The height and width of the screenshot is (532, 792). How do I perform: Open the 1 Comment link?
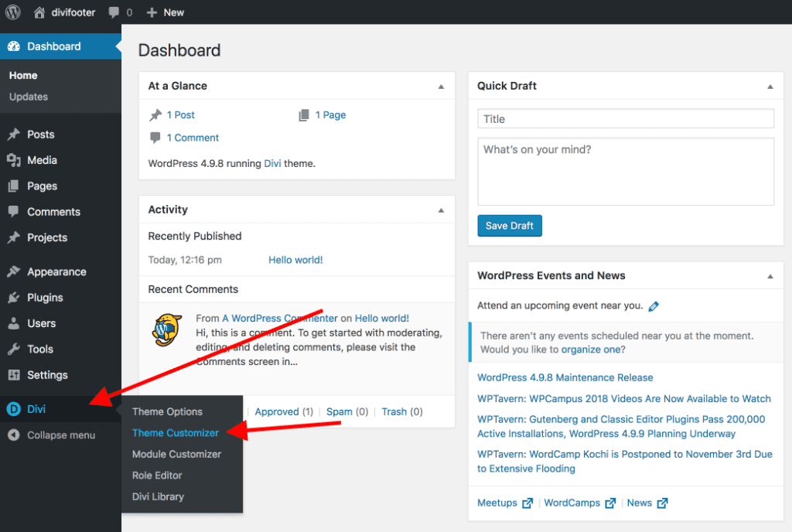[x=193, y=138]
